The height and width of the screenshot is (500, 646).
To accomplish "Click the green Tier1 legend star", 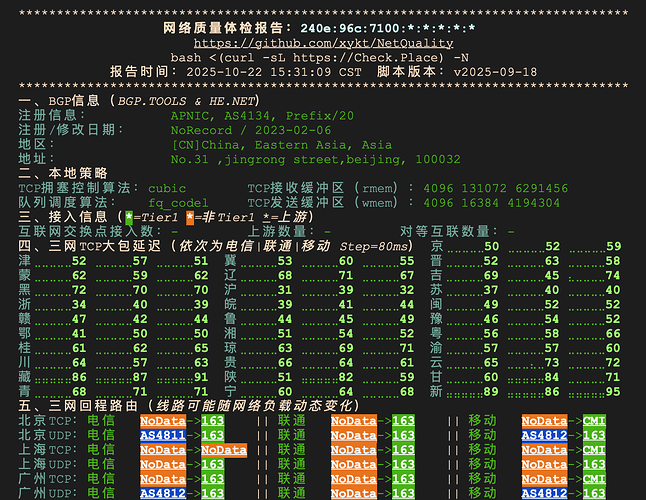I will 129,217.
